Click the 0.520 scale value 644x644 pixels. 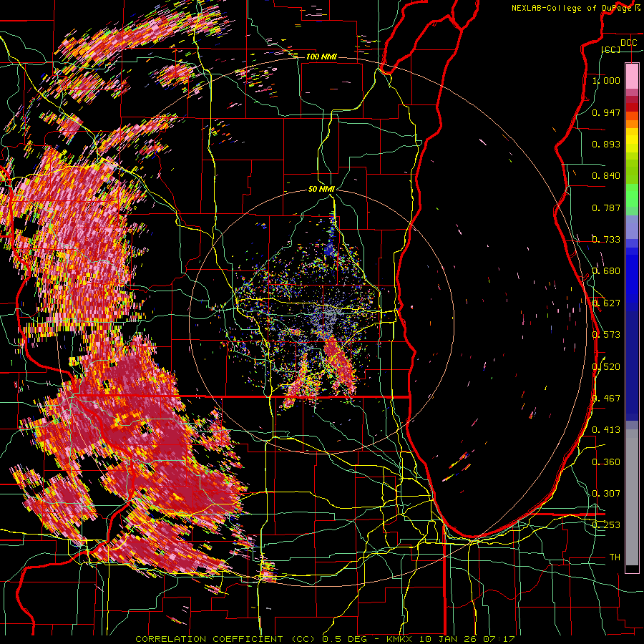(x=606, y=367)
